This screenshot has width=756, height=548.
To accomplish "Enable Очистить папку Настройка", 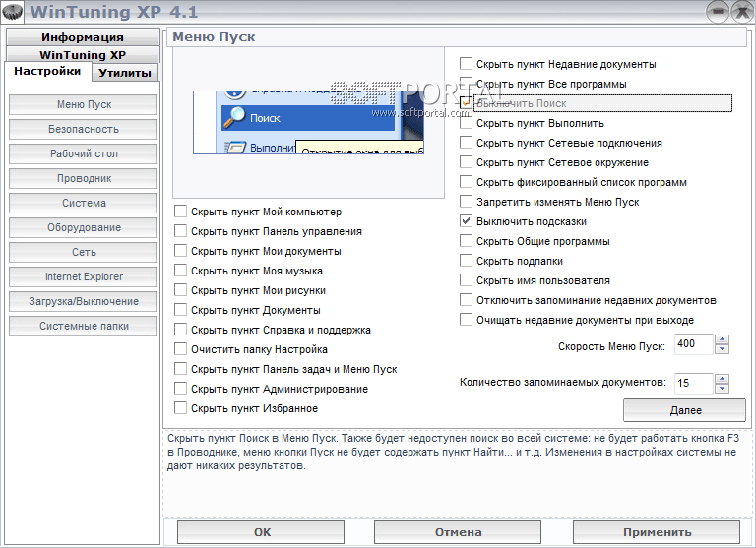I will point(180,349).
